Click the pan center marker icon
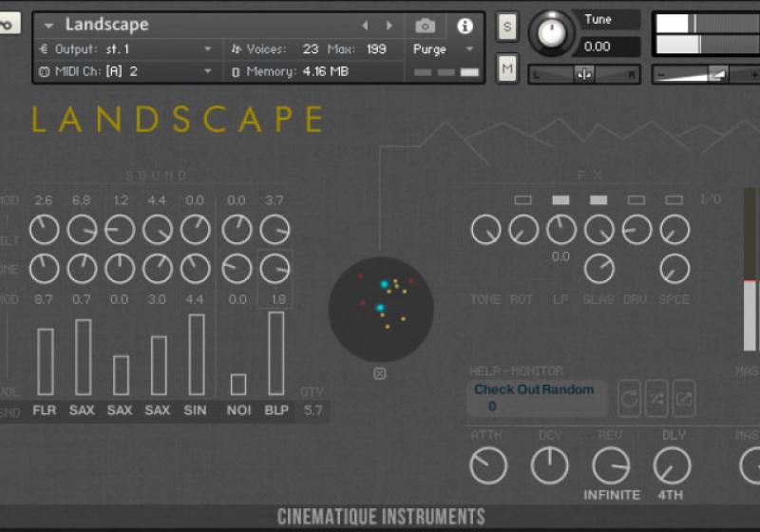Image resolution: width=760 pixels, height=532 pixels. [x=584, y=75]
